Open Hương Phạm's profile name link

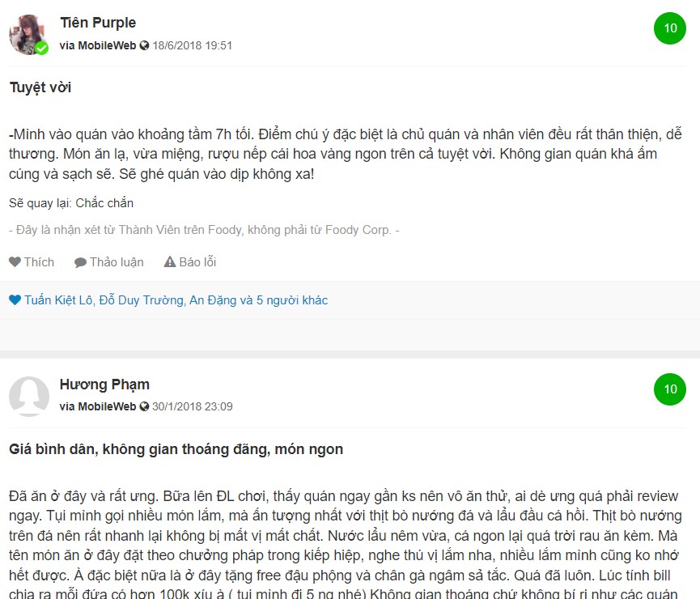point(104,384)
